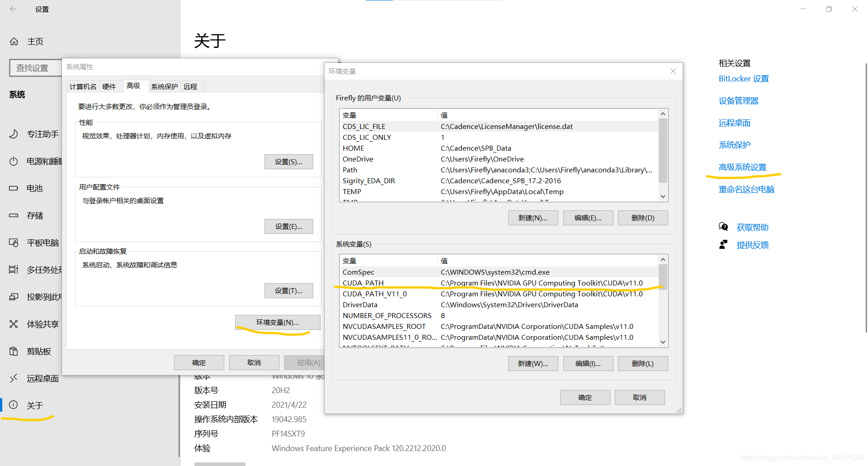Click system variables list scroll-up arrow
868x466 pixels.
pos(663,260)
